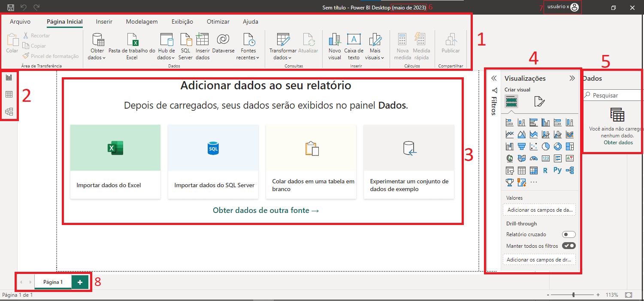The image size is (644, 301).
Task: Expand the Mais visuais dropdown
Action: click(x=375, y=46)
